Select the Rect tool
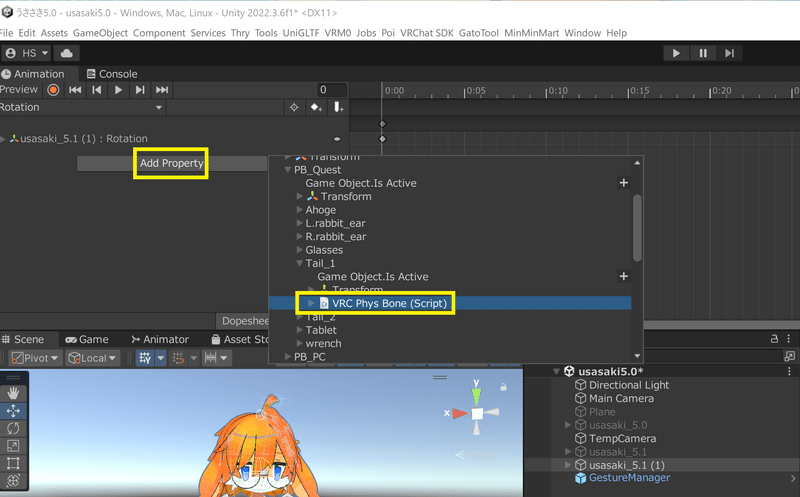 coord(13,463)
